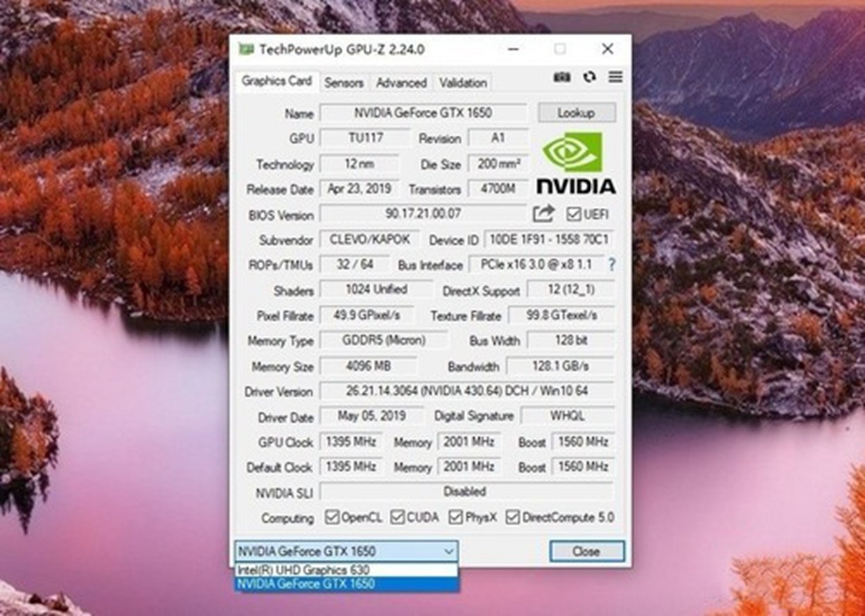Click the BIOS Version field 90.17.21.00.07
Image resolution: width=865 pixels, height=616 pixels.
pyautogui.click(x=423, y=214)
